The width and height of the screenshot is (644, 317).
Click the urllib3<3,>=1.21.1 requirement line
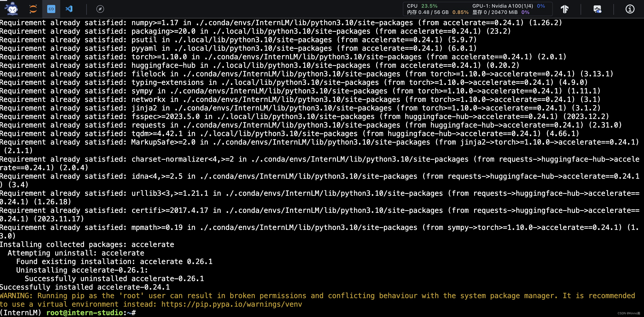tap(320, 198)
